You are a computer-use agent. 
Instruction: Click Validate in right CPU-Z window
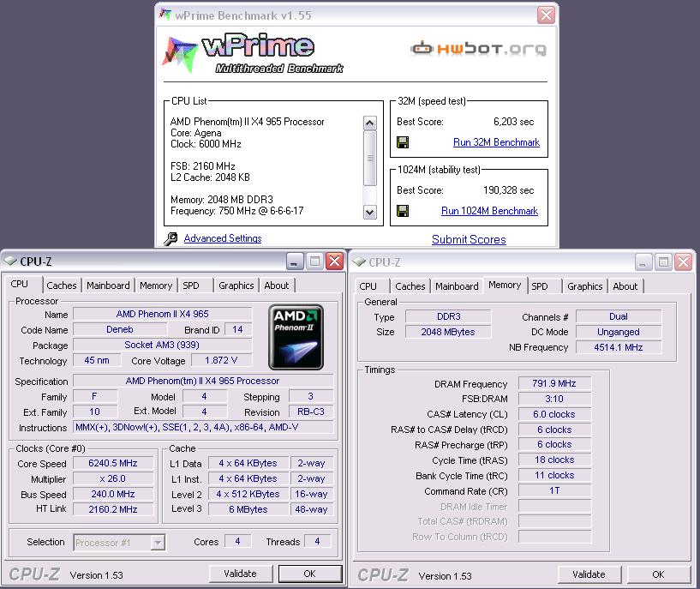click(x=589, y=574)
